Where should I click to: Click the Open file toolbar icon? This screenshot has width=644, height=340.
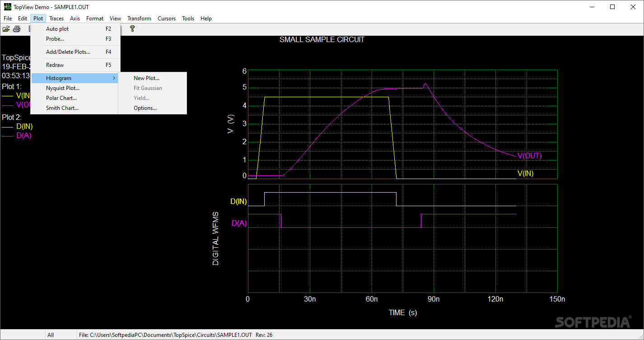[x=6, y=29]
